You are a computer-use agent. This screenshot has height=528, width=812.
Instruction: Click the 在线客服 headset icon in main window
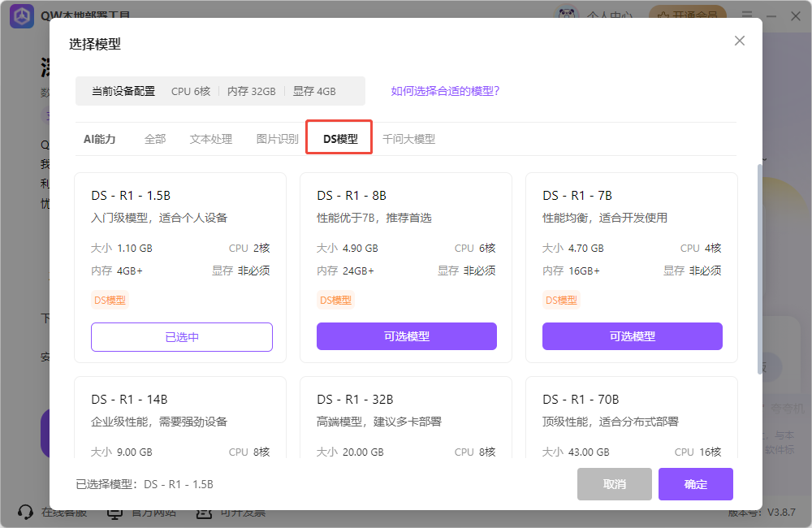coord(25,513)
